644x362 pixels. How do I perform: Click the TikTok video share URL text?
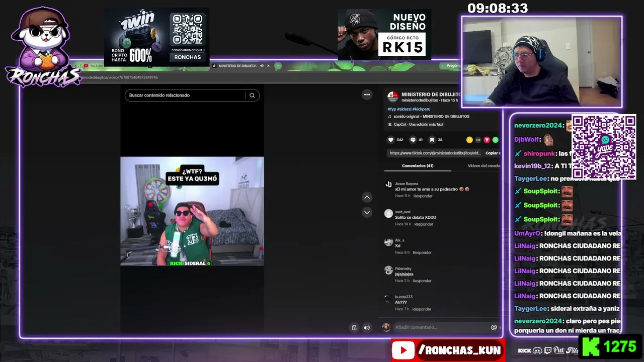[435, 153]
